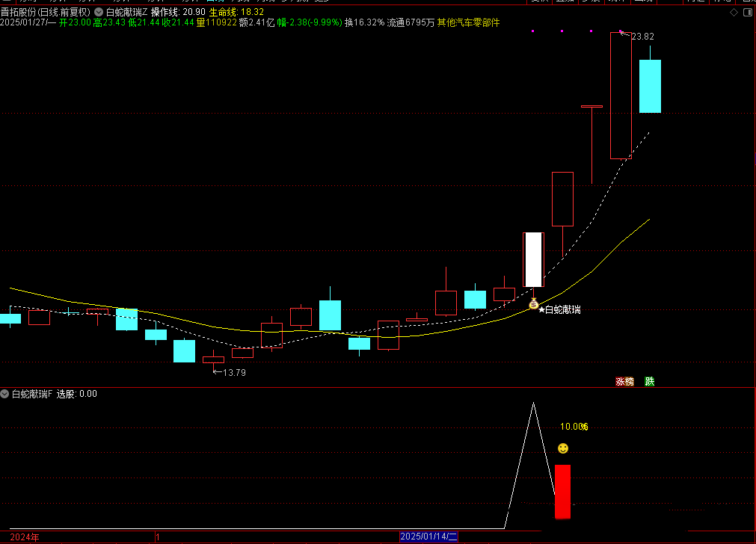Viewport: 756px width, 544px height.
Task: Toggle the side panel icon beside the diamond
Action: point(748,13)
